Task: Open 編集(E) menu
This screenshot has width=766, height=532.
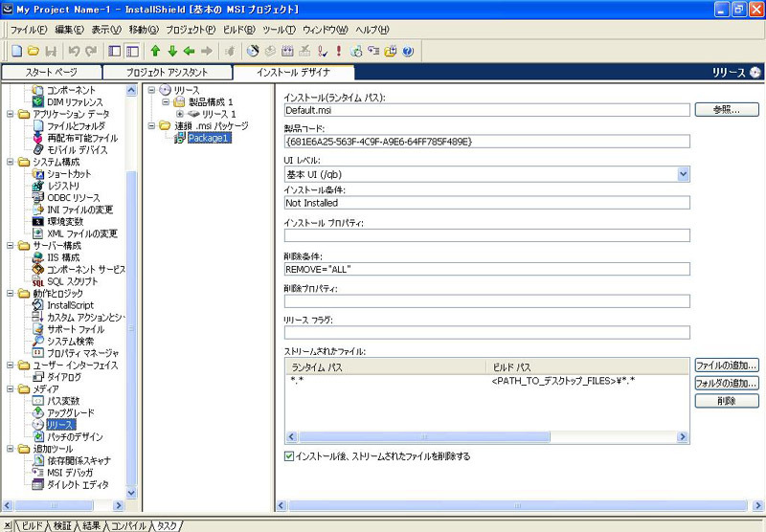Action: [69, 30]
